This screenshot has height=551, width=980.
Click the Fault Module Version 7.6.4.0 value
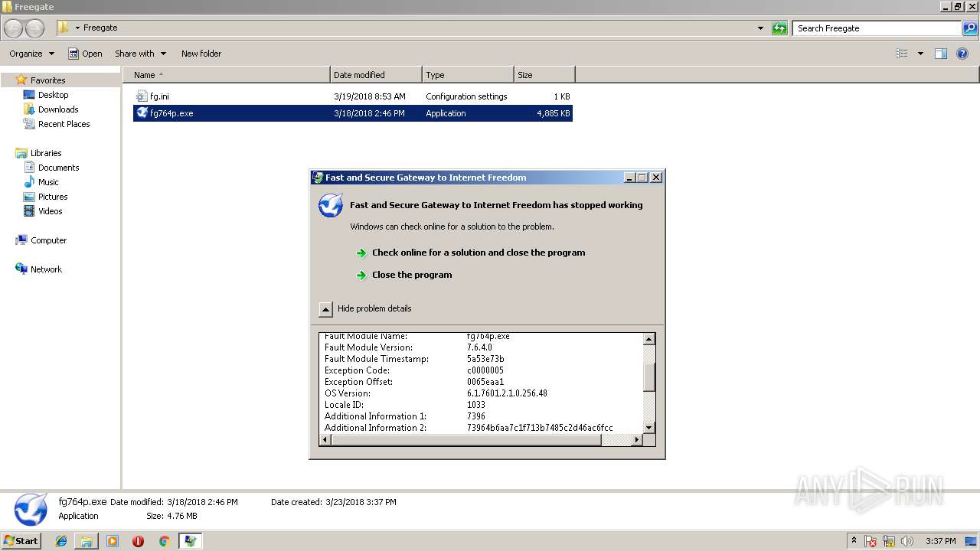point(479,347)
